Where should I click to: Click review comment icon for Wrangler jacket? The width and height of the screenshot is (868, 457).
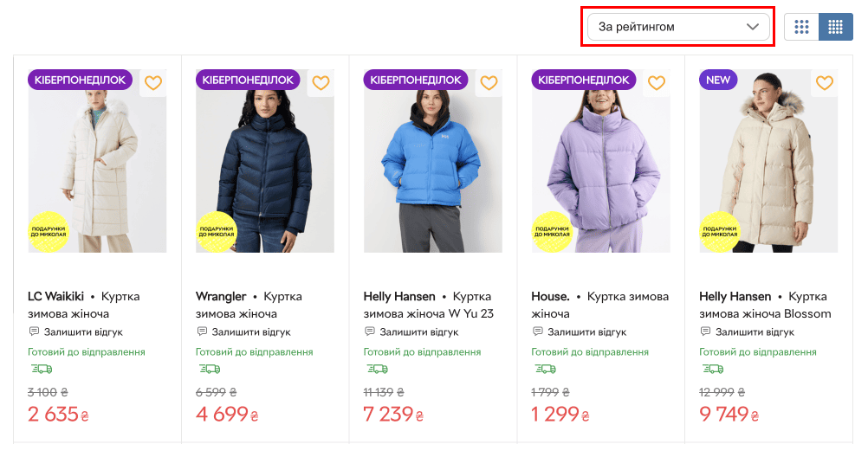(x=202, y=331)
